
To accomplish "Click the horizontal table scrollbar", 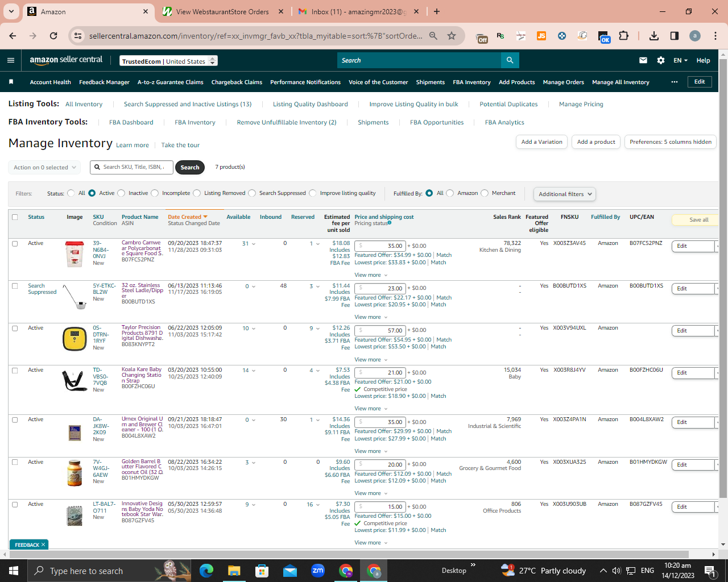I will pos(350,554).
